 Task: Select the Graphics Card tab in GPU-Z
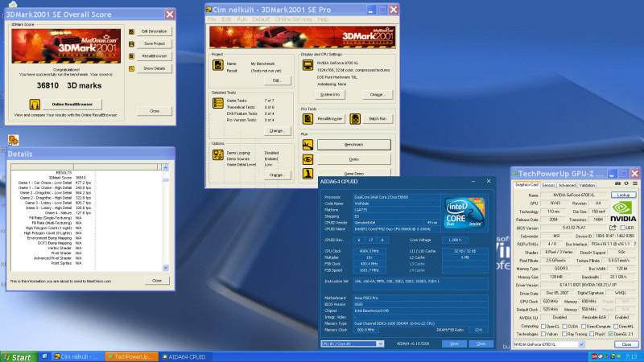pos(526,185)
